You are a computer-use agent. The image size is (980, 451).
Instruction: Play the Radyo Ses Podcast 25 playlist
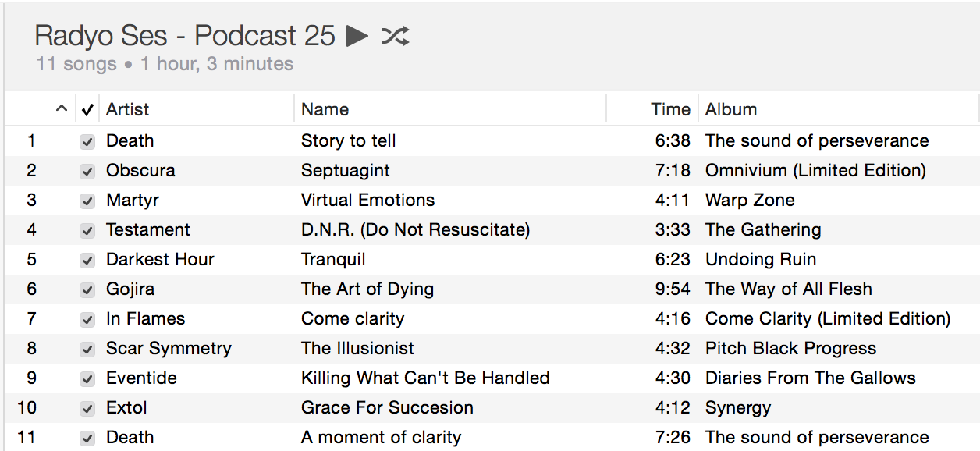click(x=357, y=35)
